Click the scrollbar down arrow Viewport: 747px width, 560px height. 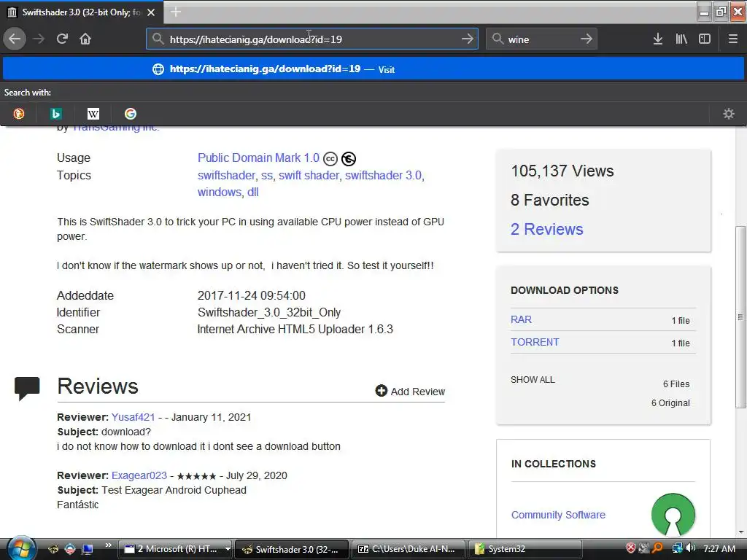[x=741, y=532]
